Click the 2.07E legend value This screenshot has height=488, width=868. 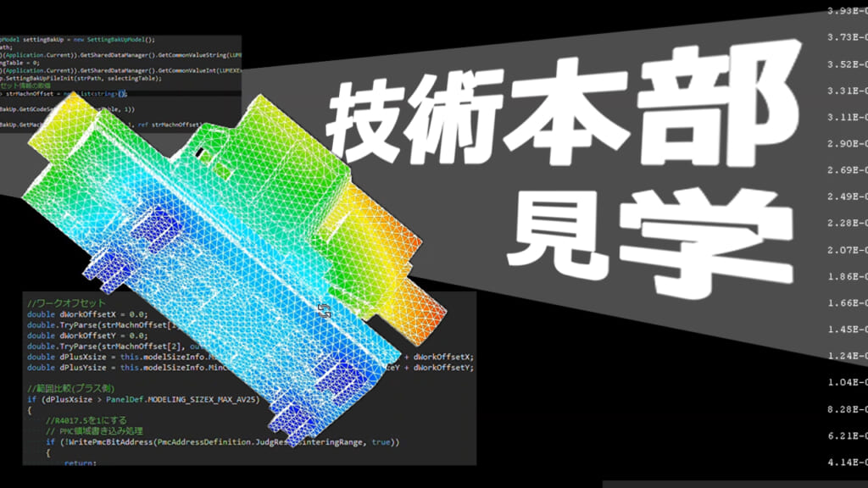point(843,250)
